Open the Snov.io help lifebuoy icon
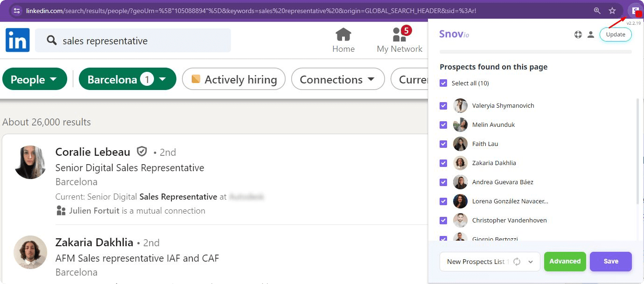Image resolution: width=644 pixels, height=284 pixels. point(578,35)
